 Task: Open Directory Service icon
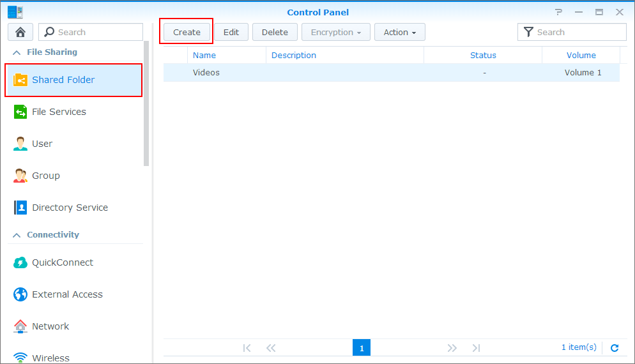(x=20, y=208)
